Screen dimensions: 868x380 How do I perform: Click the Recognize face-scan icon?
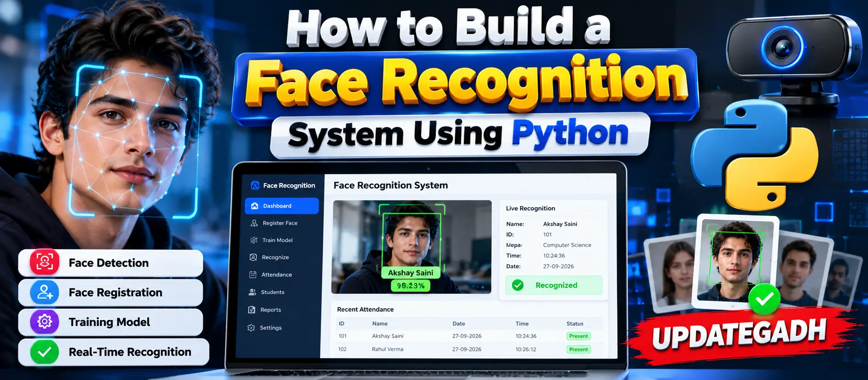tap(253, 257)
